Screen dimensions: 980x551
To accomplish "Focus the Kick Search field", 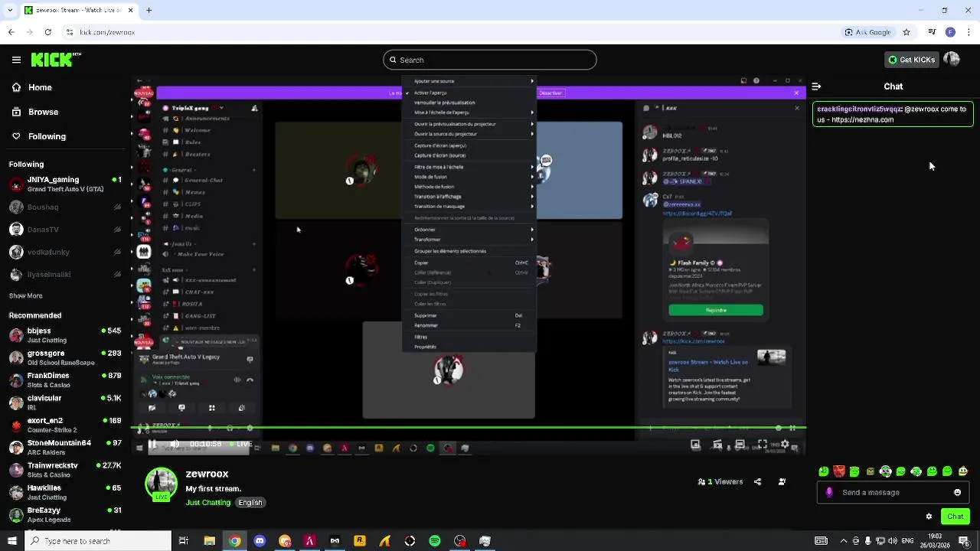I will [490, 60].
